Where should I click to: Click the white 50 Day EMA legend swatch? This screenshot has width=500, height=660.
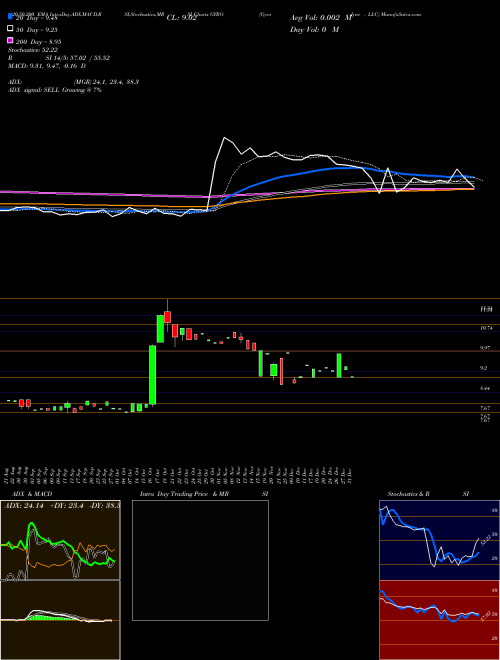click(10, 29)
